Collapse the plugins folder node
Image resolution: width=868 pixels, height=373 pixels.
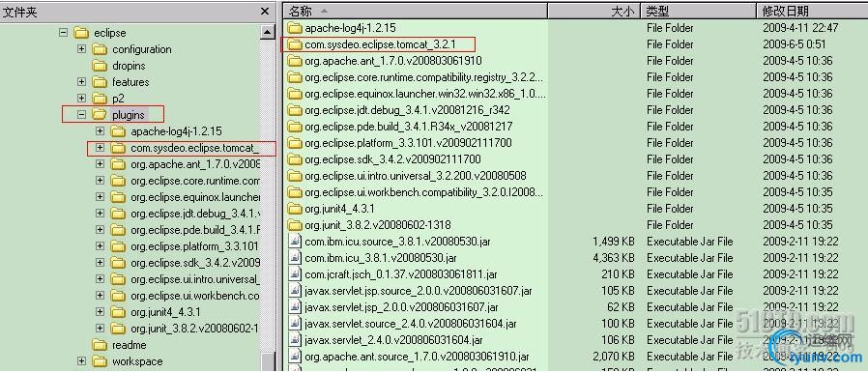[x=82, y=115]
